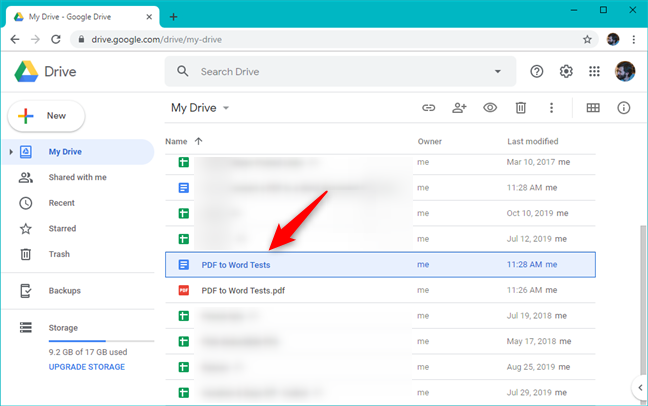Select the file modified May 17, 2018
Image resolution: width=648 pixels, height=406 pixels.
click(x=380, y=342)
